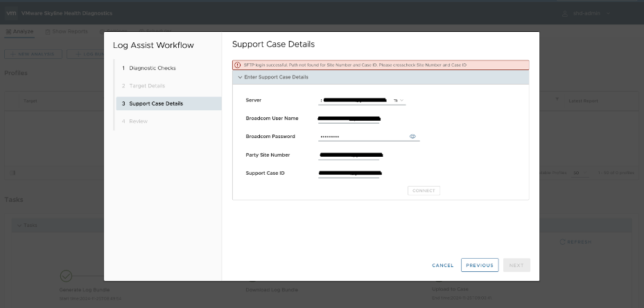Click REFRESH in the Tasks panel
The image size is (644, 308).
(576, 242)
